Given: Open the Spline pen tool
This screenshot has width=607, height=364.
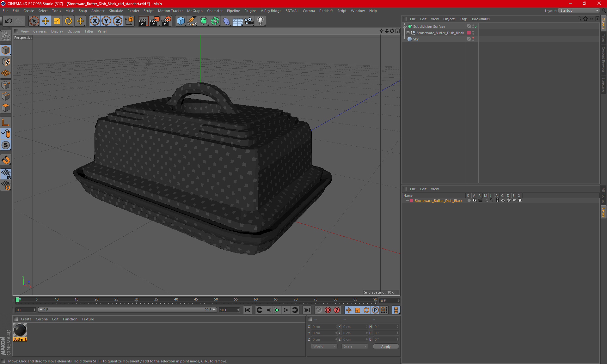Looking at the screenshot, I should click(192, 21).
